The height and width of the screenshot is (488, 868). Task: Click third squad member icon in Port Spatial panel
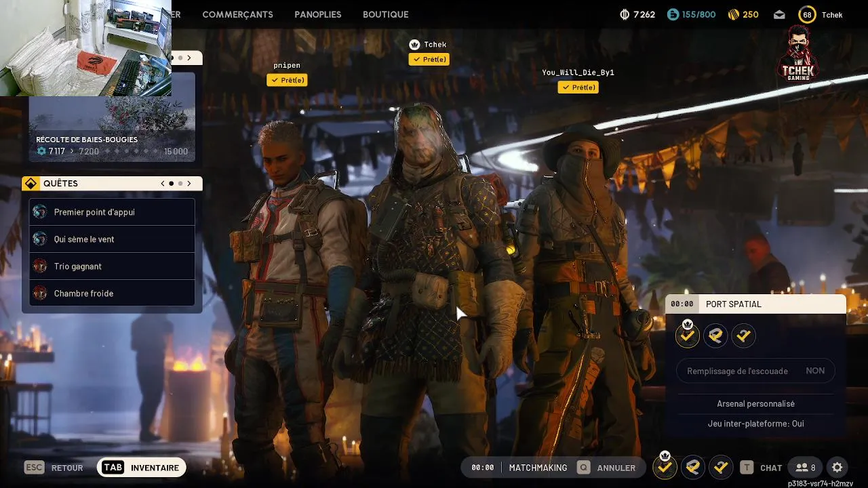click(744, 335)
